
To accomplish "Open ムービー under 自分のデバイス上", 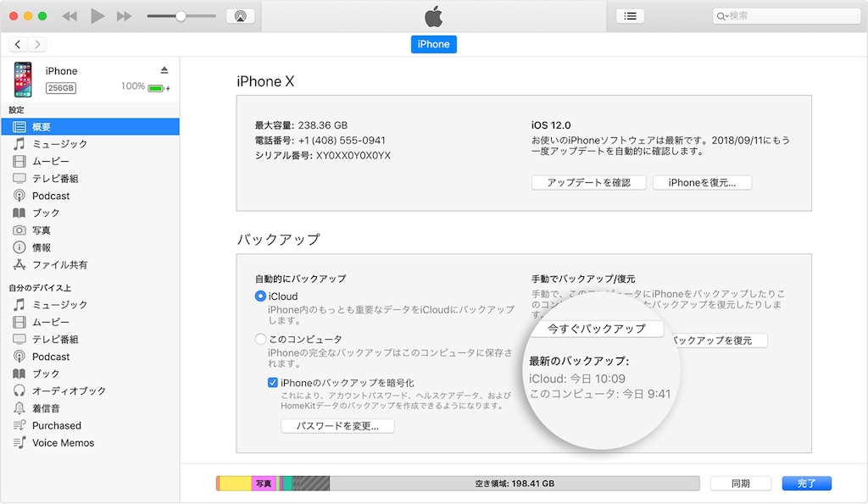I will (x=90, y=322).
